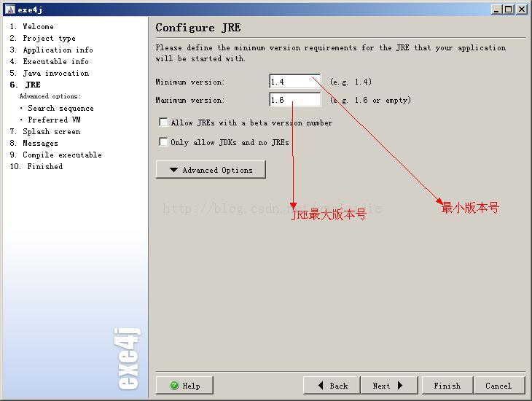The width and height of the screenshot is (532, 401).
Task: Click the Finish button
Action: (x=447, y=386)
